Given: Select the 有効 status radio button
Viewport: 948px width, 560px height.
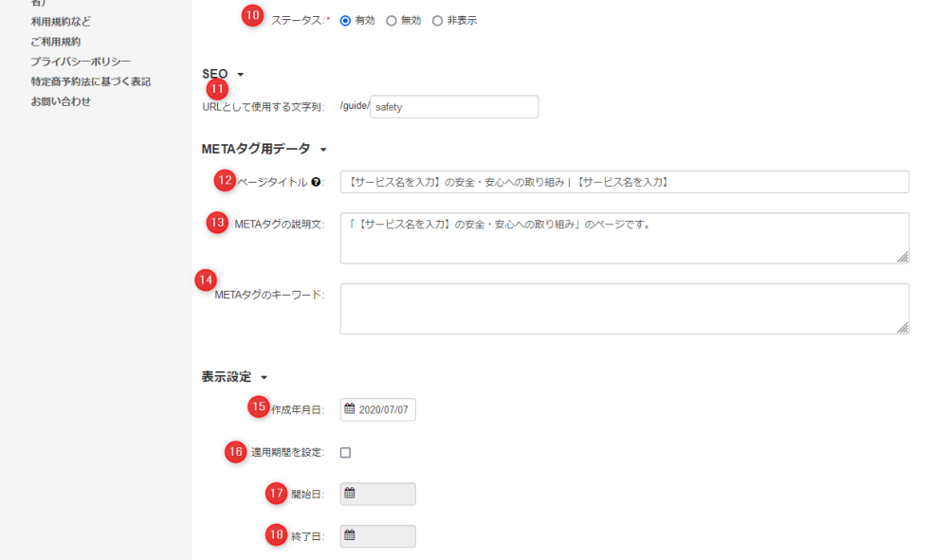Looking at the screenshot, I should 345,20.
